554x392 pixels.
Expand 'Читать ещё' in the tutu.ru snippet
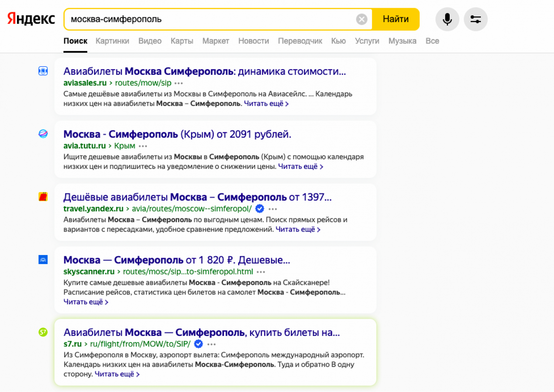point(301,166)
